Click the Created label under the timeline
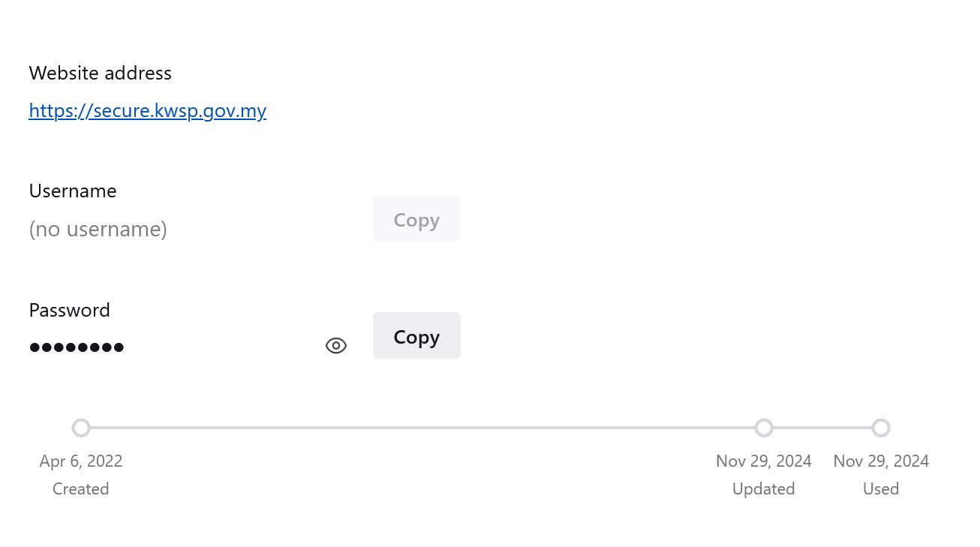The width and height of the screenshot is (980, 547). [x=81, y=488]
